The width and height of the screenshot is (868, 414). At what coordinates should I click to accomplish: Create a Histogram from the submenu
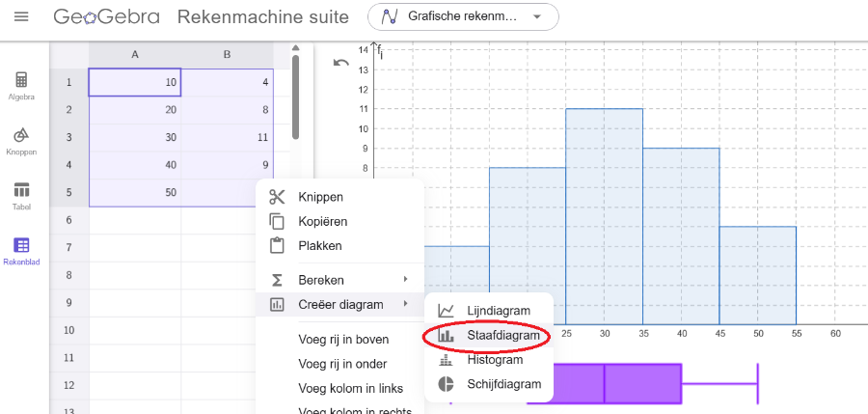(x=489, y=360)
